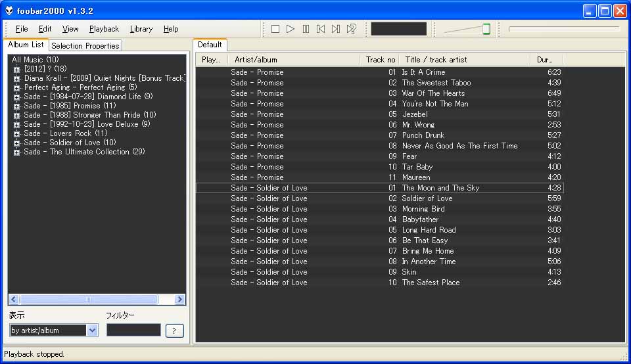Select track Is It A Crime
This screenshot has height=364, width=631.
(x=379, y=72)
